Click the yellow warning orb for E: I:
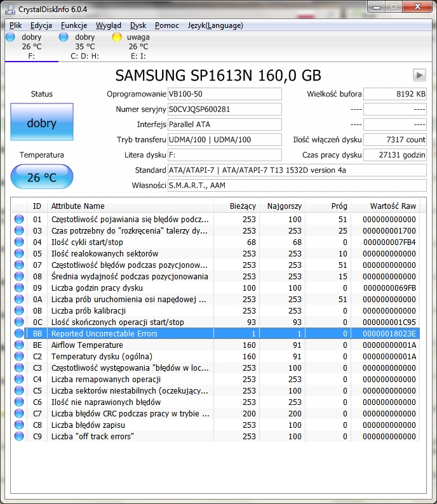 point(117,37)
